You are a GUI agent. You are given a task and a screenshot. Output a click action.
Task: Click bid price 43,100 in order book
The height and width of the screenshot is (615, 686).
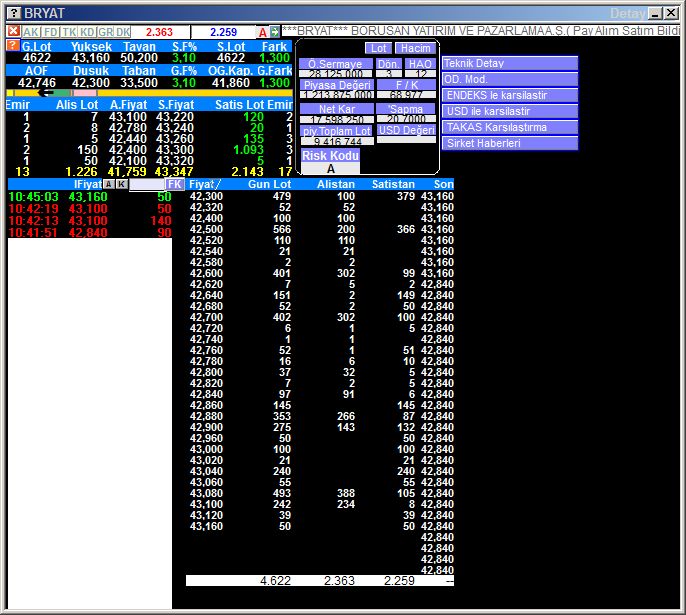click(128, 117)
